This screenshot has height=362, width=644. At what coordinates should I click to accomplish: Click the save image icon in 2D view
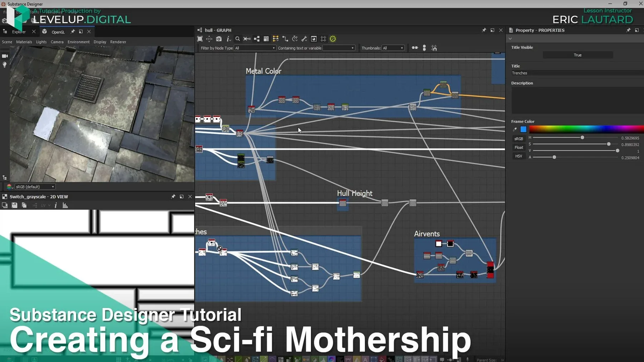click(x=14, y=205)
